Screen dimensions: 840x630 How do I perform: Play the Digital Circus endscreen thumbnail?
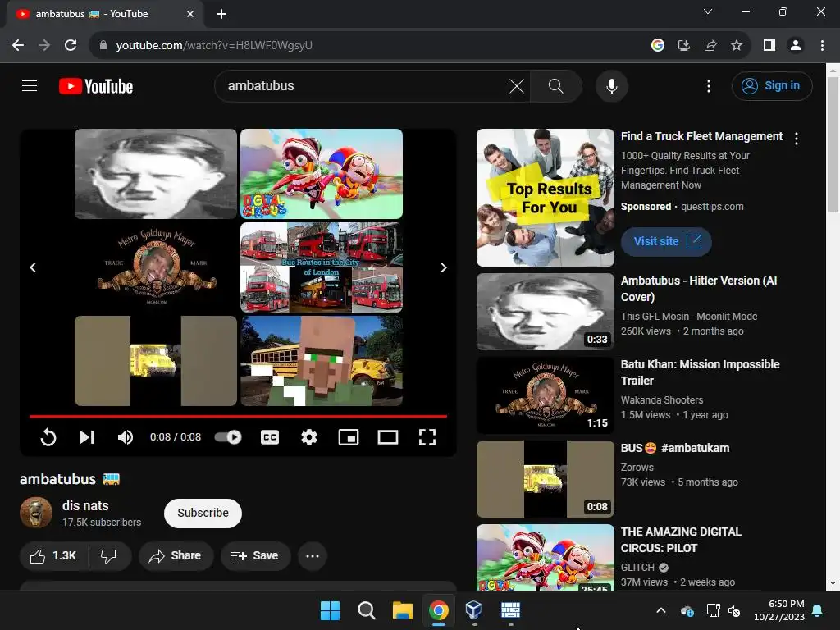322,174
